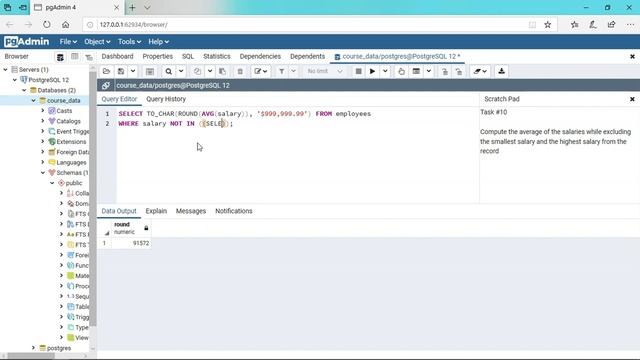640x360 pixels.
Task: Open the Tools menu
Action: [129, 42]
